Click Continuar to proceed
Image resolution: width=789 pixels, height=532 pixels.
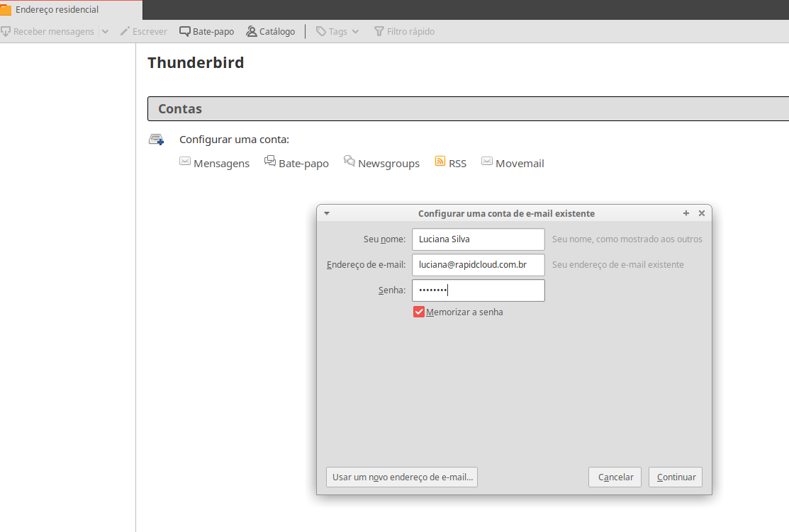coord(676,477)
